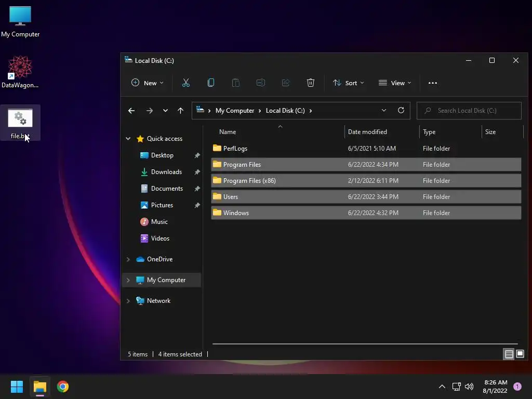Open the View layout dropdown
Viewport: 532px width, 399px height.
pos(395,83)
